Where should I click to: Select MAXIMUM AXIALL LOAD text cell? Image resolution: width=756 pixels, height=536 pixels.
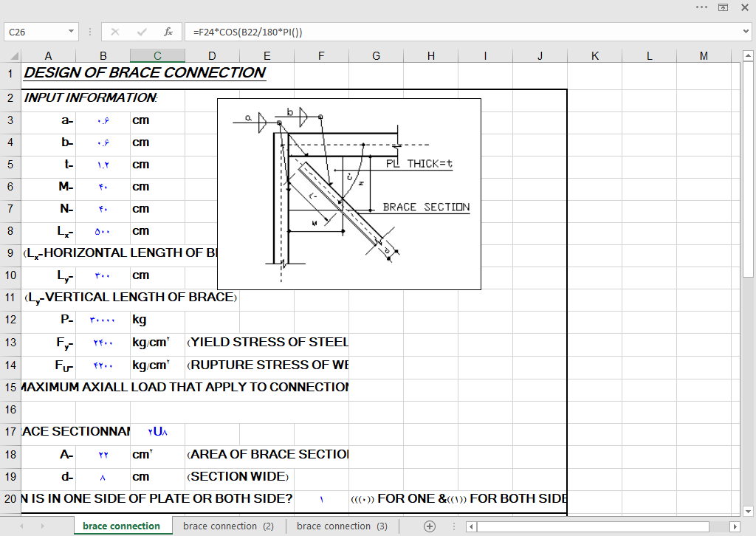(x=185, y=388)
